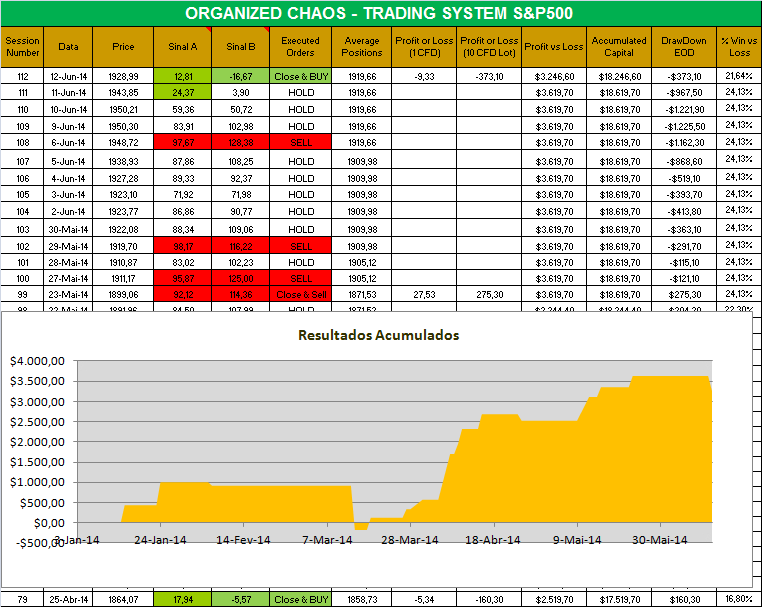
Task: Click the price cell 1950,21
Action: pyautogui.click(x=123, y=109)
